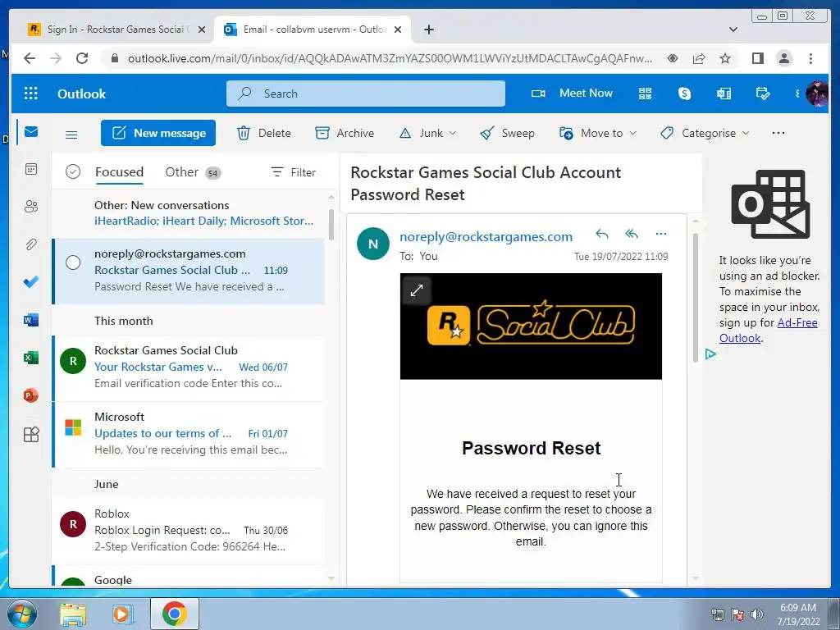Click the Archive button
The height and width of the screenshot is (630, 840).
click(345, 133)
